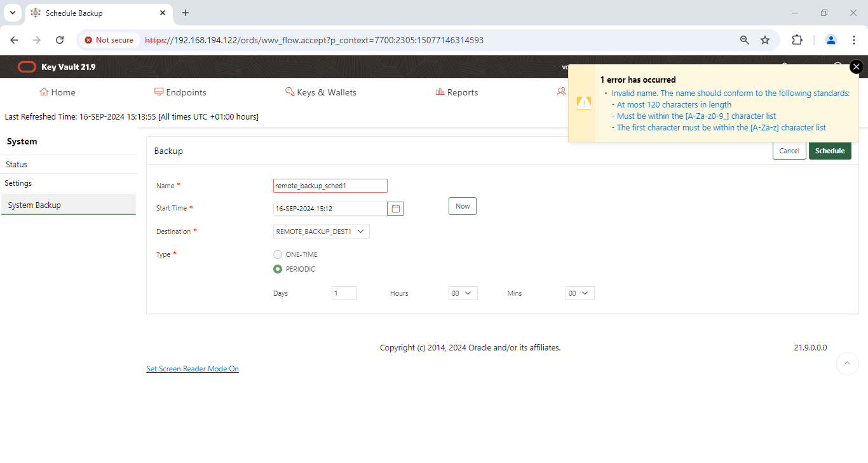Click the Start Time input field
Image resolution: width=868 pixels, height=463 pixels.
tap(330, 209)
